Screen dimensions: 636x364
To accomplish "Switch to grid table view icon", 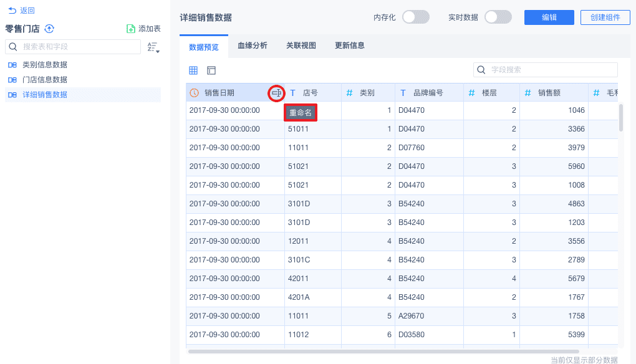I will pos(193,70).
